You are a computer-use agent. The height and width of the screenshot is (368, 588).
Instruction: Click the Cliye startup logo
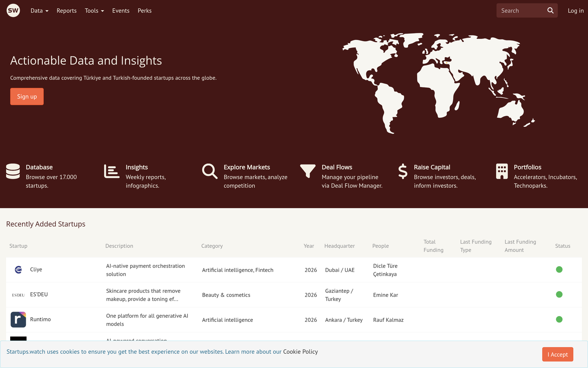(x=18, y=270)
